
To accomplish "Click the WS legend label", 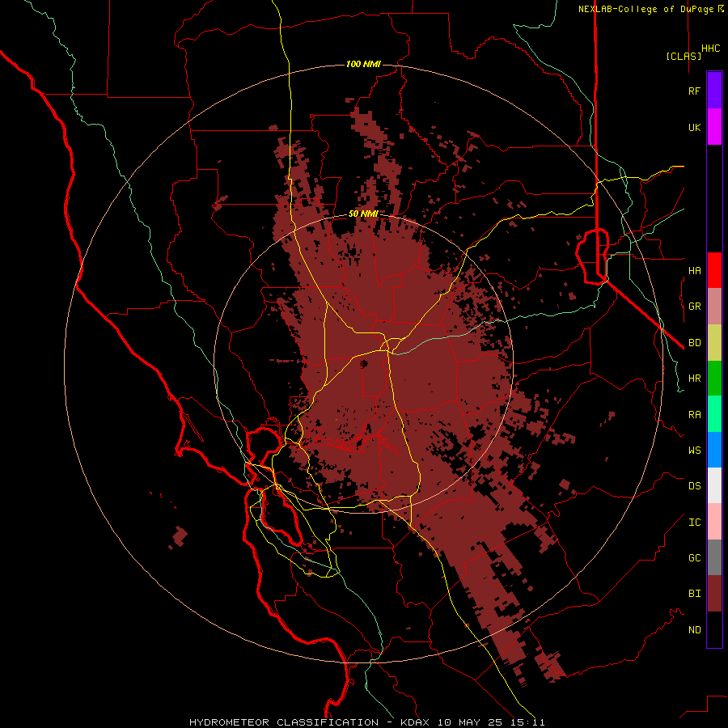I will tap(694, 450).
